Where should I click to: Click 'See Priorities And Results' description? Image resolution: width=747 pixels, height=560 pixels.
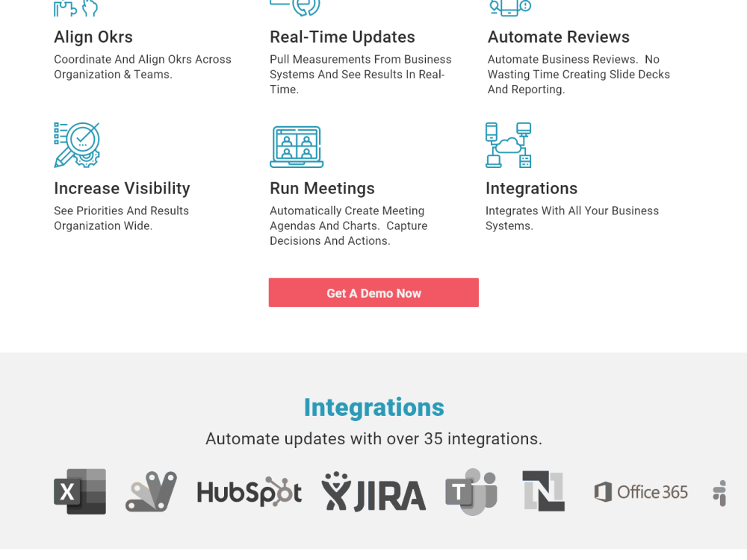pos(122,218)
